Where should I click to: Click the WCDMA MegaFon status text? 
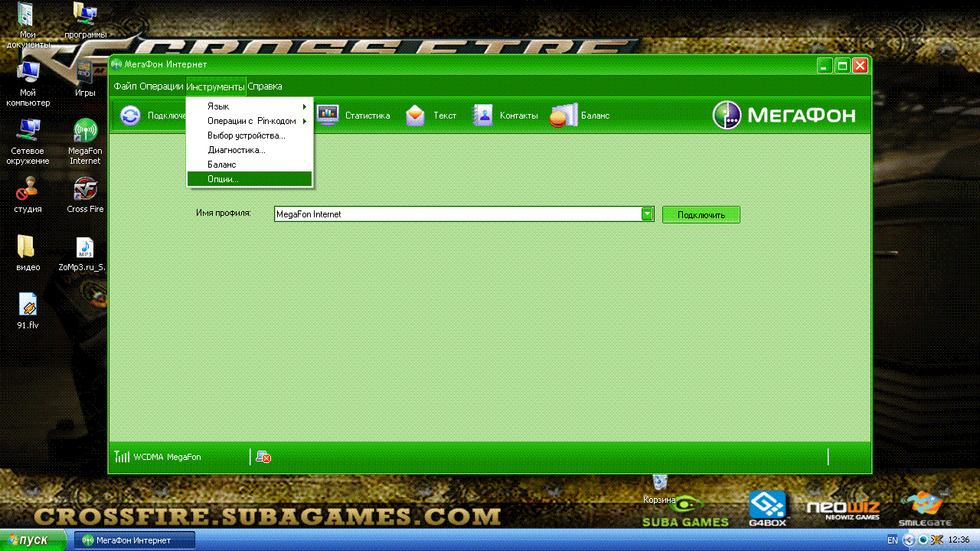(x=167, y=457)
